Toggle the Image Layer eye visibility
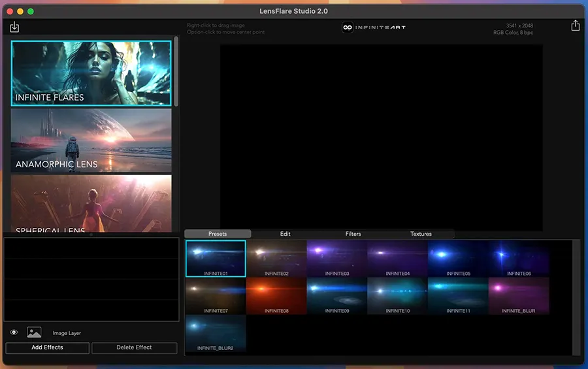 click(x=14, y=332)
